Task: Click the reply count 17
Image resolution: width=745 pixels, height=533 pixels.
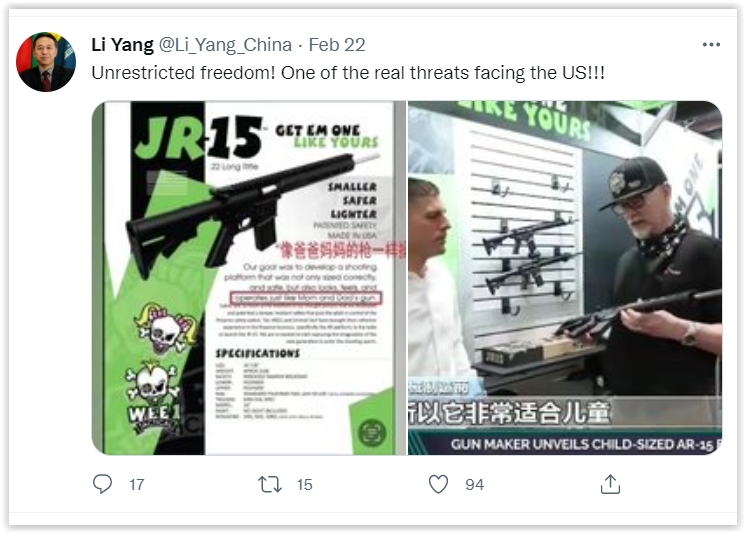Action: pyautogui.click(x=137, y=485)
